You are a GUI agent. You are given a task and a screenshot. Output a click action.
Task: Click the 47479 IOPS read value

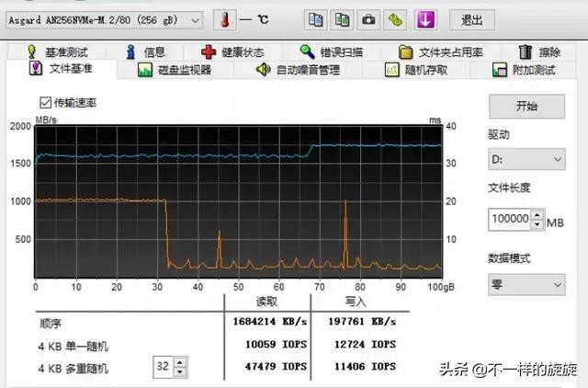tap(276, 366)
